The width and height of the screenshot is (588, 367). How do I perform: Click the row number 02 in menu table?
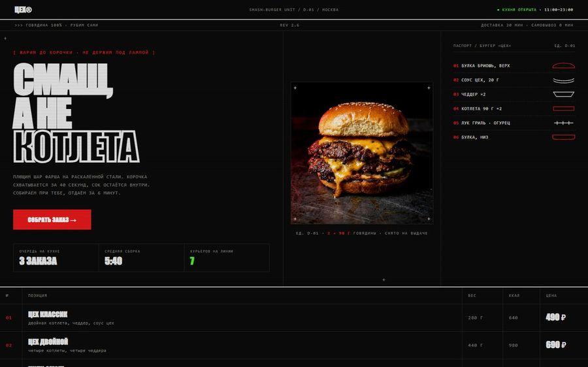[8, 345]
